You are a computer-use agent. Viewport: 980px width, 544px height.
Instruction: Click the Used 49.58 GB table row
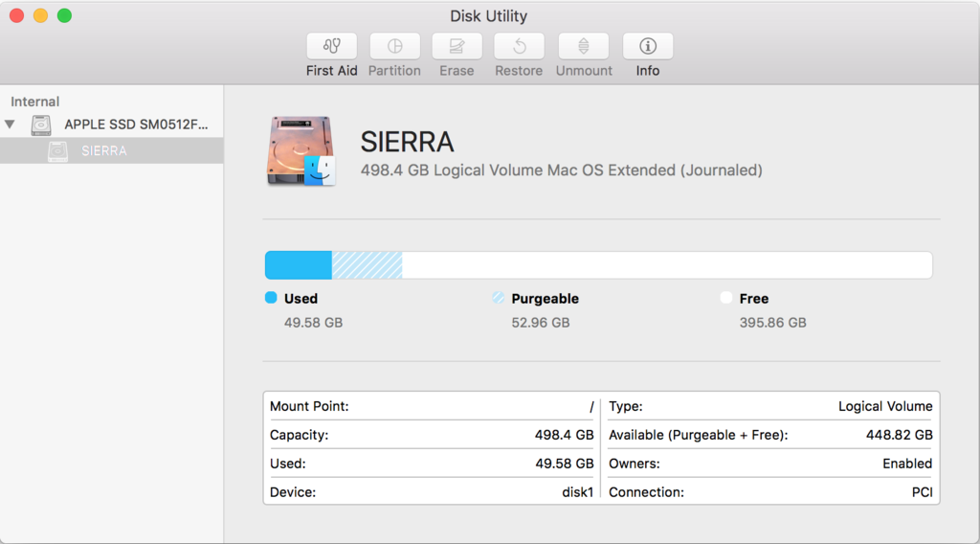[432, 464]
